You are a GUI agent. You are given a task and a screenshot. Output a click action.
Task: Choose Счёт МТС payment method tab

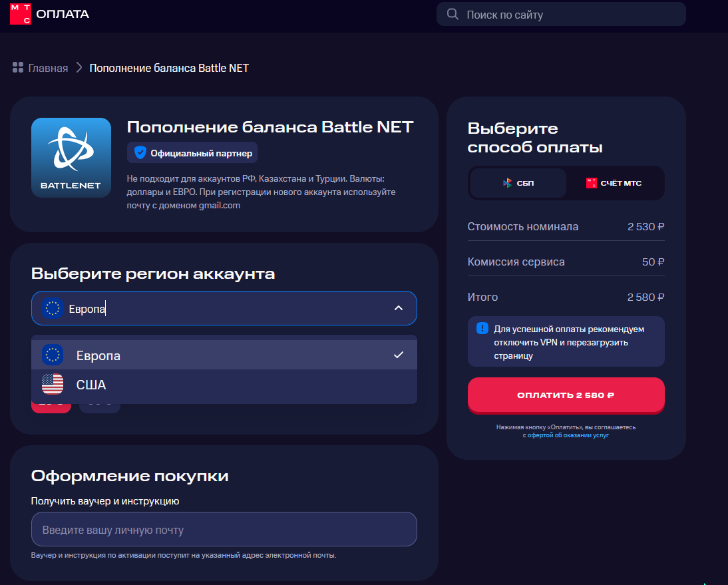pyautogui.click(x=614, y=183)
